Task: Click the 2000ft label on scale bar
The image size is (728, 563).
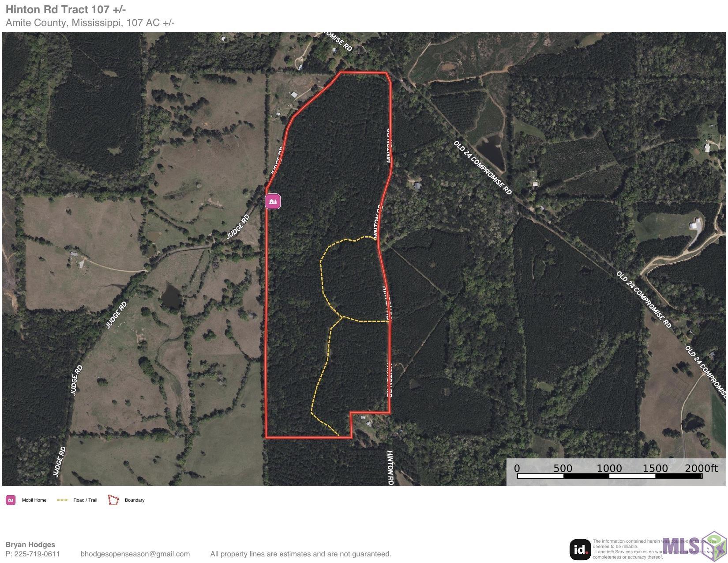Action: 701,469
